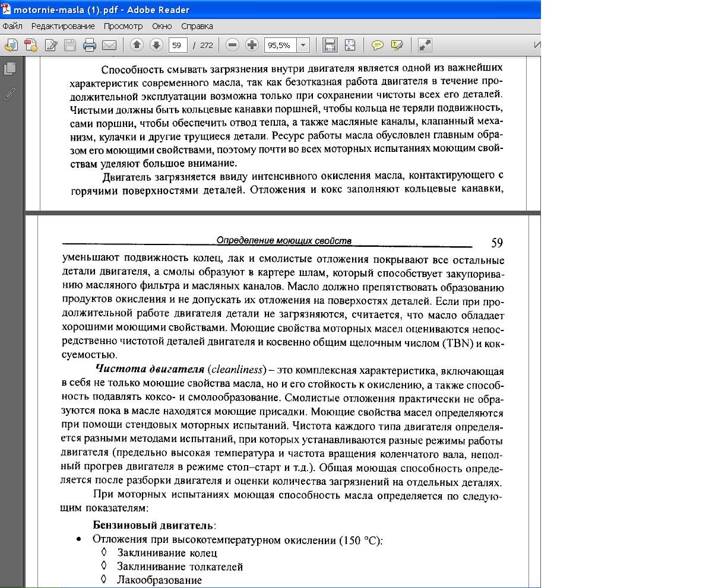Viewport: 709px width, 588px height.
Task: Click list item 'Заклинивание колец'
Action: pos(167,553)
